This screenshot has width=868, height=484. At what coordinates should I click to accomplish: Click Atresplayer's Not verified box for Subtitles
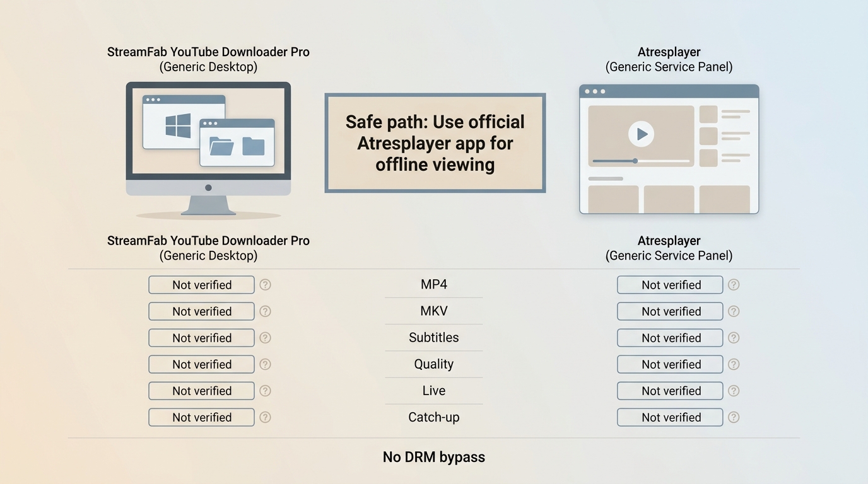coord(670,338)
